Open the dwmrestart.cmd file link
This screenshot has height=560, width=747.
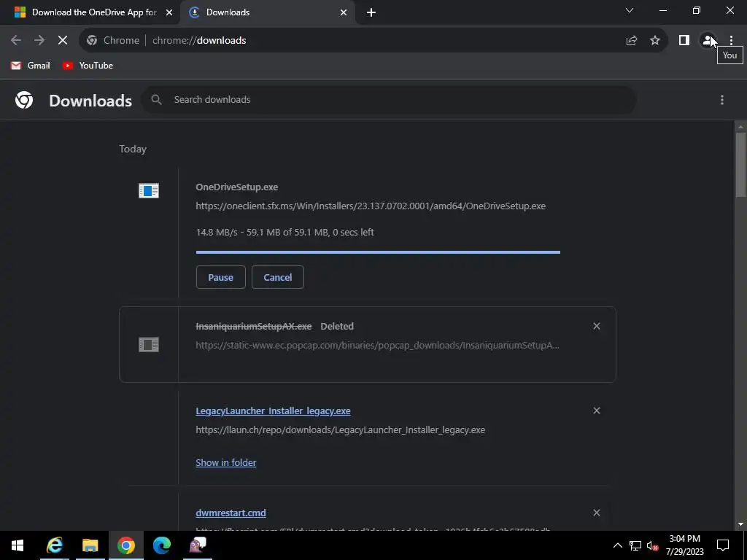231,513
